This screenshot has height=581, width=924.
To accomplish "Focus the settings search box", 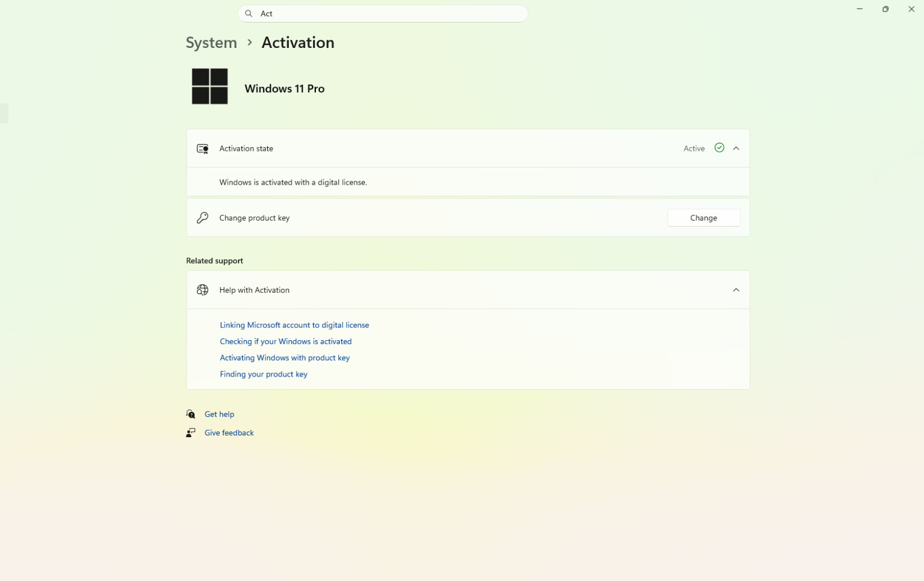I will click(383, 13).
